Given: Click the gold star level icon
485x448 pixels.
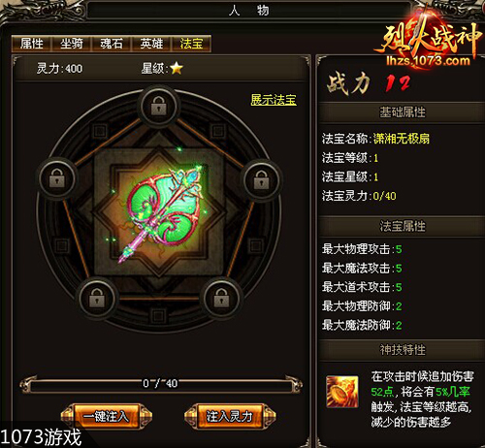Looking at the screenshot, I should pyautogui.click(x=177, y=68).
